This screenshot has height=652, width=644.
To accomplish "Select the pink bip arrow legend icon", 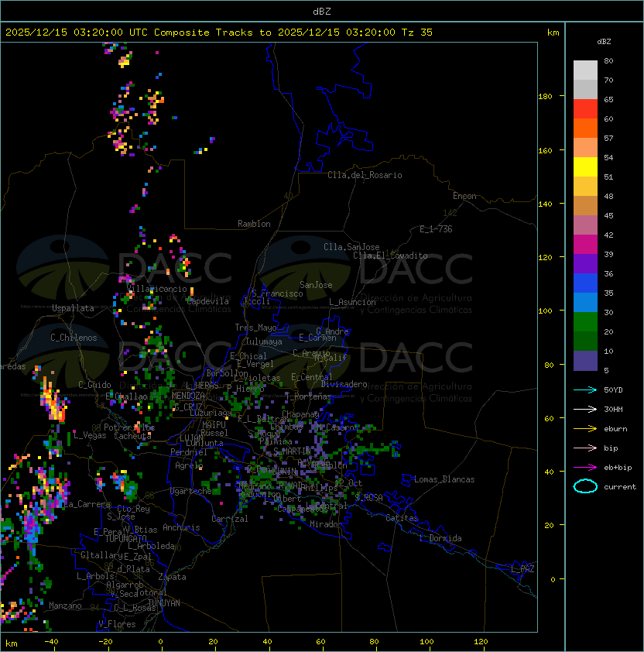I will click(x=585, y=448).
